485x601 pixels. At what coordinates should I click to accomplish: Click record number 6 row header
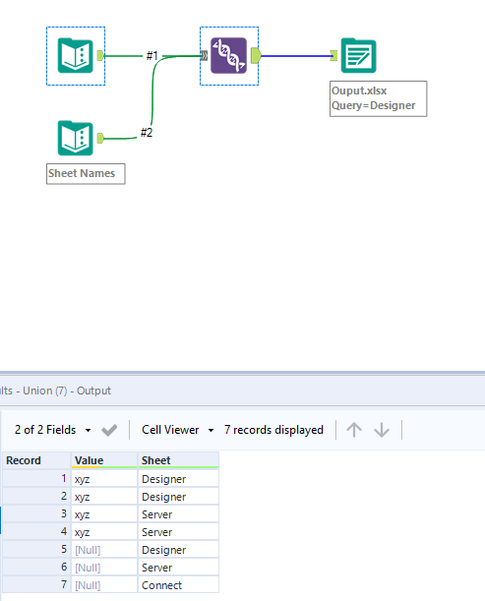pyautogui.click(x=36, y=568)
